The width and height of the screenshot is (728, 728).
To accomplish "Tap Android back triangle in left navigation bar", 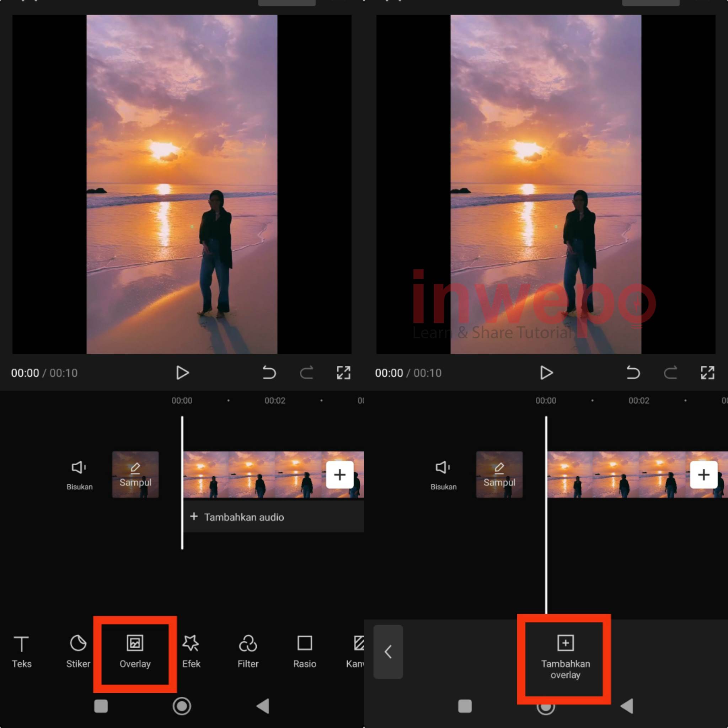I will point(263,706).
